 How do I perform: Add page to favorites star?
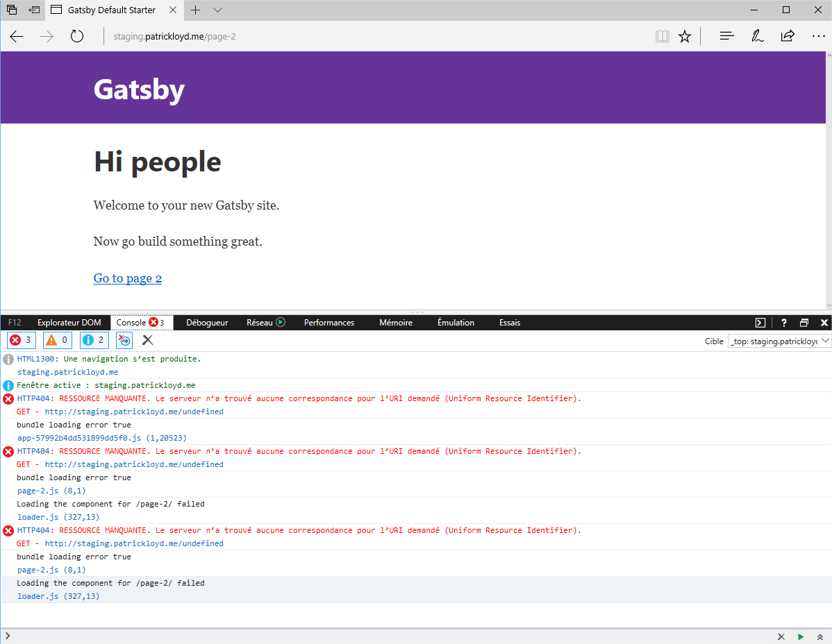click(685, 37)
